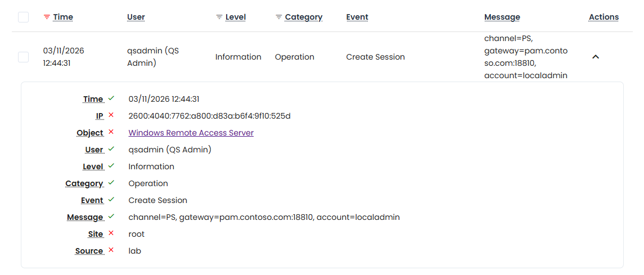
Task: Click the red X beside Site field
Action: pyautogui.click(x=111, y=233)
